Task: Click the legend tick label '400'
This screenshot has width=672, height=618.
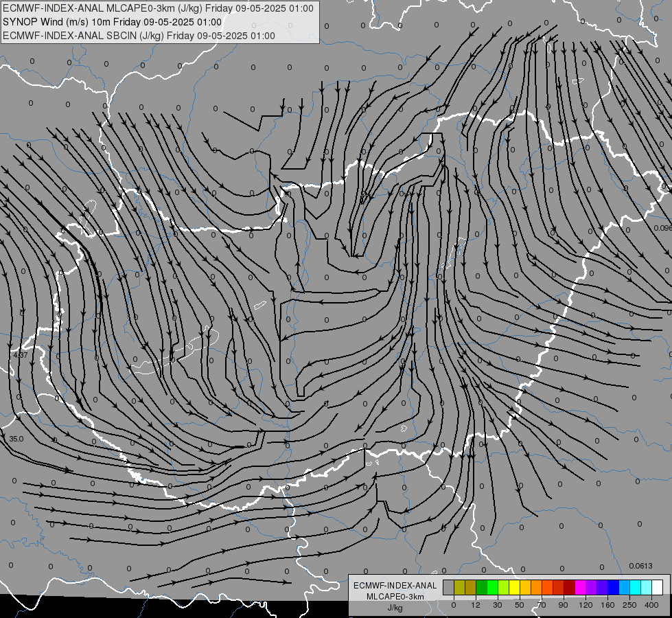Action: (x=651, y=605)
